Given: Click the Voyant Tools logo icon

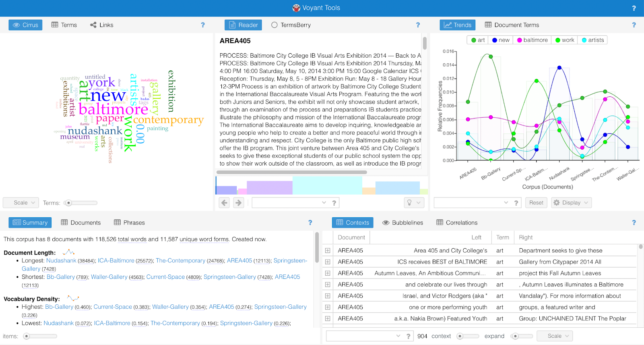Looking at the screenshot, I should [x=296, y=8].
